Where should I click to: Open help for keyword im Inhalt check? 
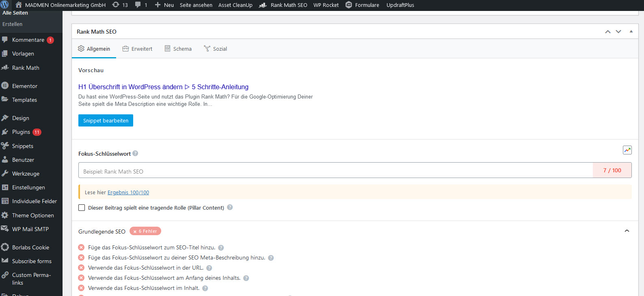click(x=205, y=288)
